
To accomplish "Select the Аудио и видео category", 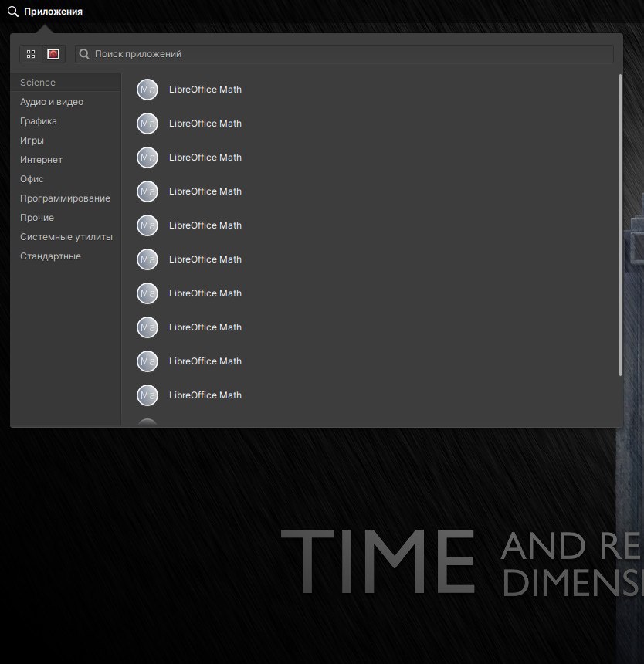I will [66, 102].
